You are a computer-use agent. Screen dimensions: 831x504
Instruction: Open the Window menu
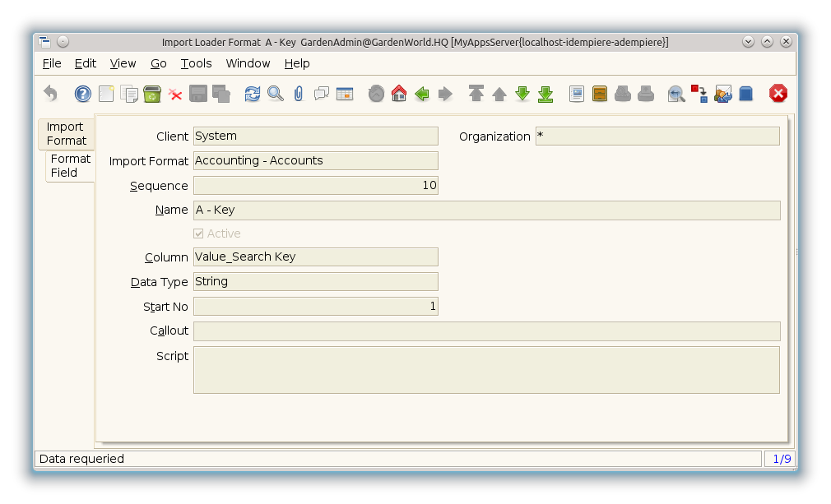tap(248, 63)
